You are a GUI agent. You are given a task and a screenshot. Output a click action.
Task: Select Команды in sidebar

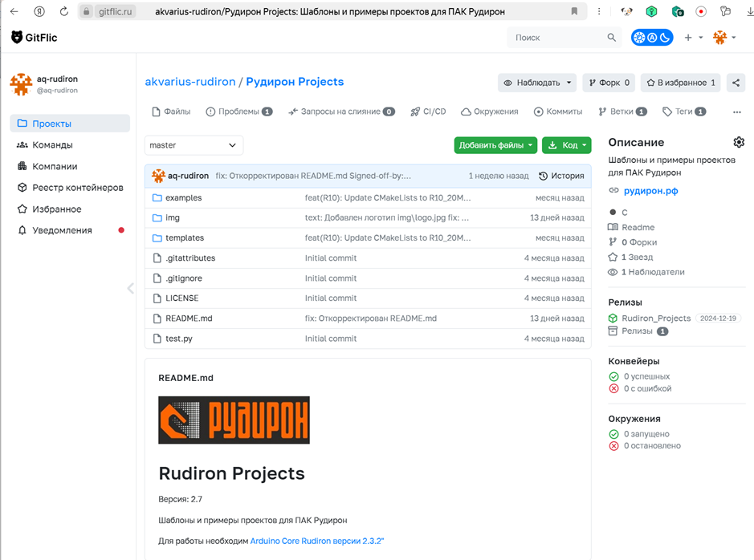tap(70, 144)
